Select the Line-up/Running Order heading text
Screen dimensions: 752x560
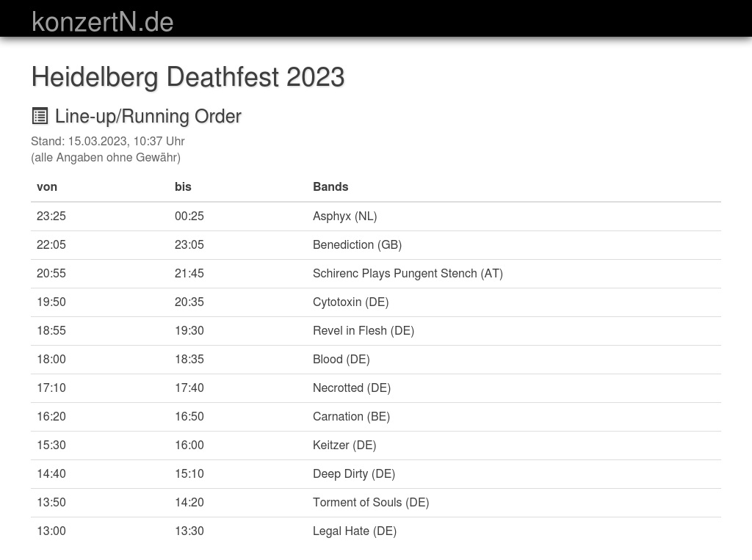pyautogui.click(x=148, y=116)
